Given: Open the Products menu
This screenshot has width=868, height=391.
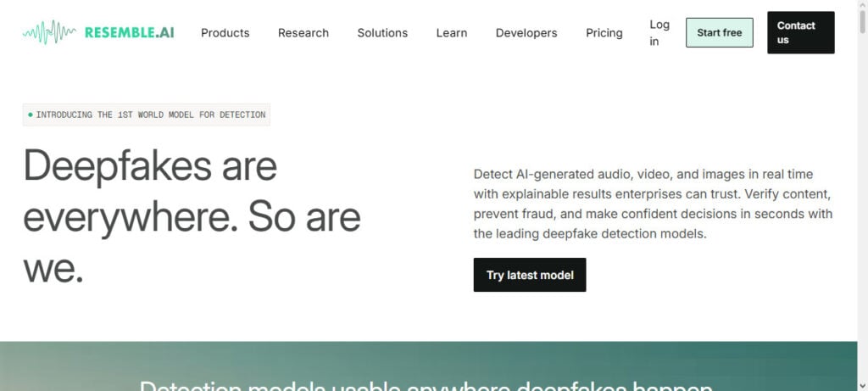Looking at the screenshot, I should pos(225,33).
